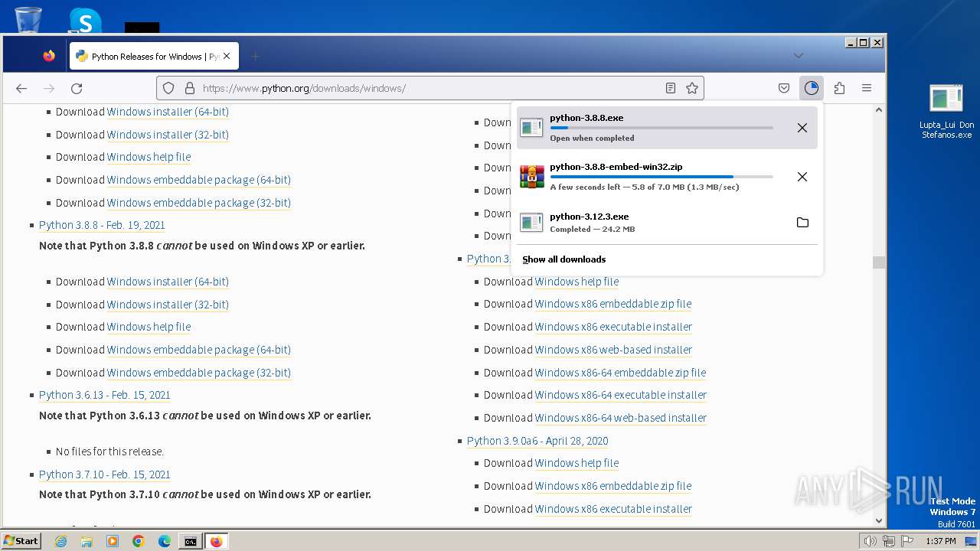Open a new tab with plus button
Screen dimensions: 980x551
click(x=256, y=56)
